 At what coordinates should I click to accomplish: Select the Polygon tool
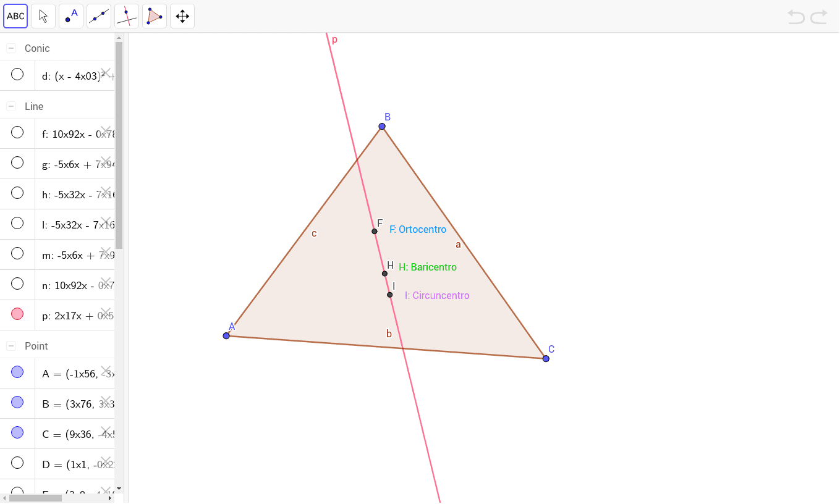tap(155, 16)
